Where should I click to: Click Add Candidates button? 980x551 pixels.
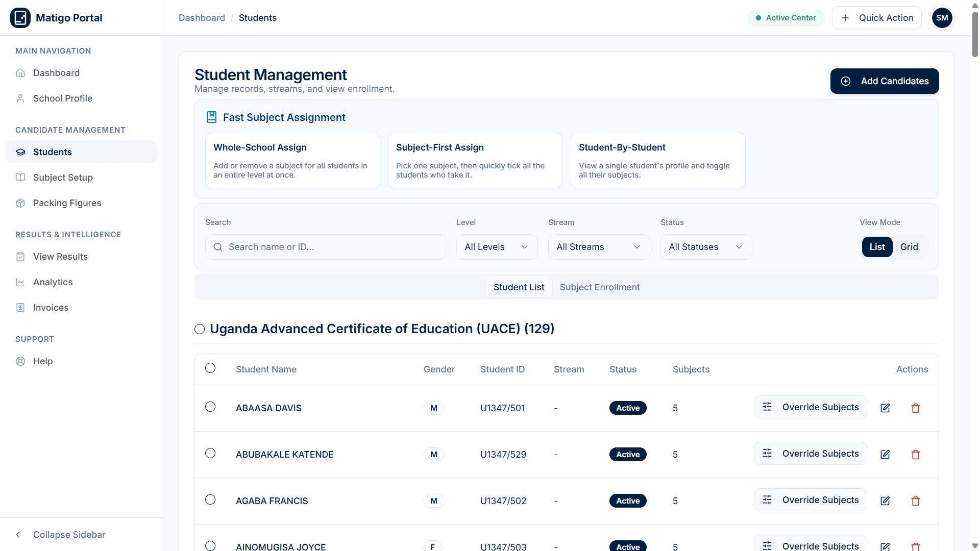[885, 81]
